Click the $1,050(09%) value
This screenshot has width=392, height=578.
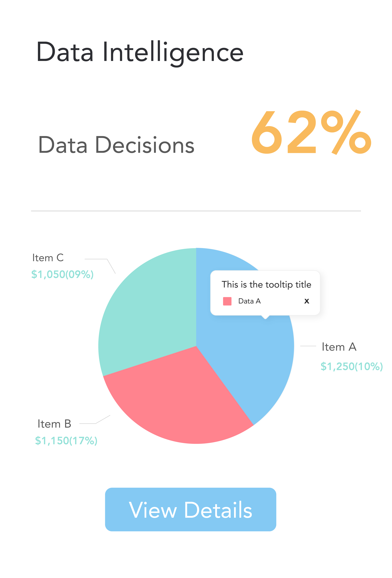click(62, 274)
